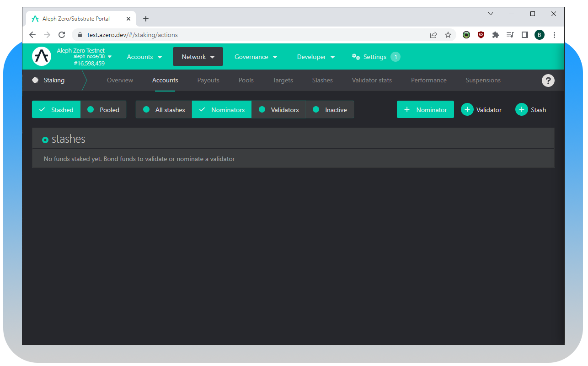Click the Stash button label
This screenshot has width=588, height=366.
pos(539,110)
